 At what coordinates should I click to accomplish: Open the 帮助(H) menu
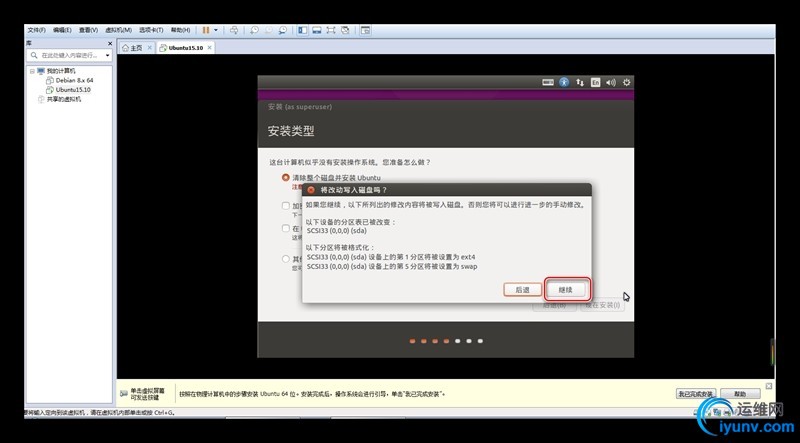click(x=180, y=30)
